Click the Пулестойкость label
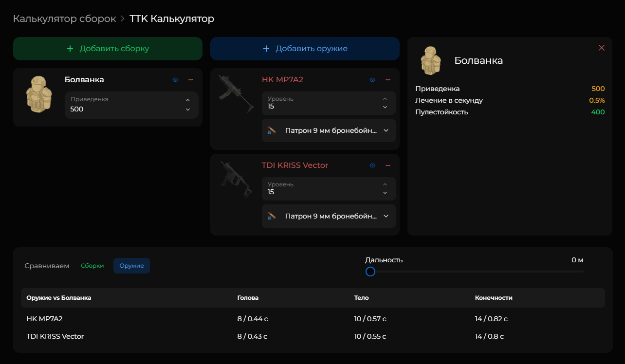The width and height of the screenshot is (625, 364). point(441,112)
